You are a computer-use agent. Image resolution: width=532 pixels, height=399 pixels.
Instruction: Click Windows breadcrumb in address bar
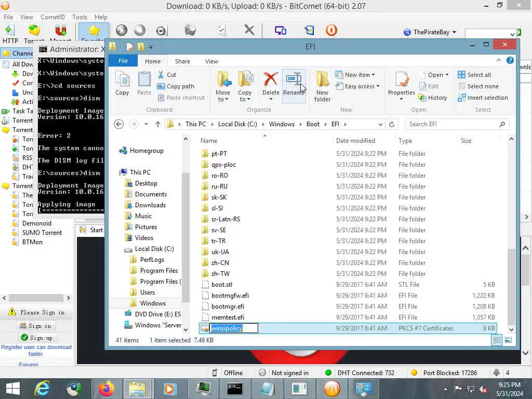[x=282, y=124]
